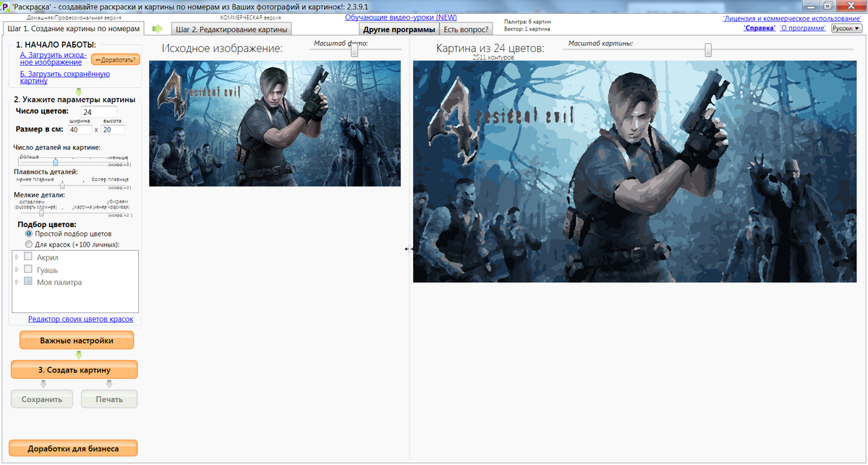The height and width of the screenshot is (465, 868).
Task: Click the width (ширина) field showing 40
Action: (x=79, y=129)
